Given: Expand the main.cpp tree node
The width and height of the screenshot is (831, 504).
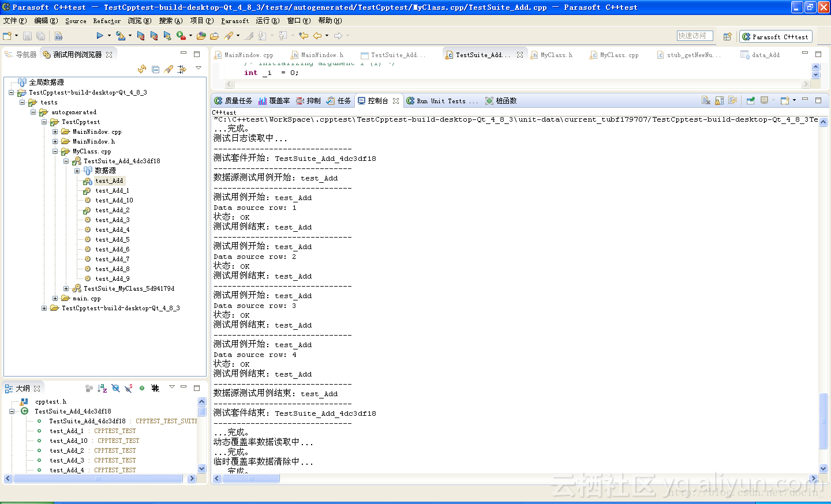Looking at the screenshot, I should pyautogui.click(x=55, y=298).
